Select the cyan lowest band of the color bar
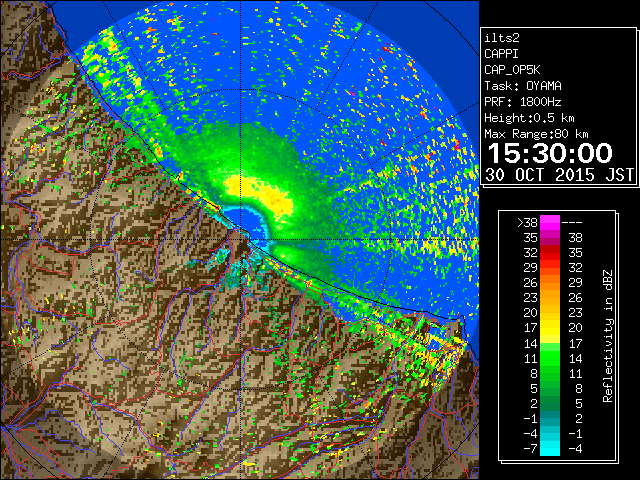The width and height of the screenshot is (640, 480). tap(550, 448)
